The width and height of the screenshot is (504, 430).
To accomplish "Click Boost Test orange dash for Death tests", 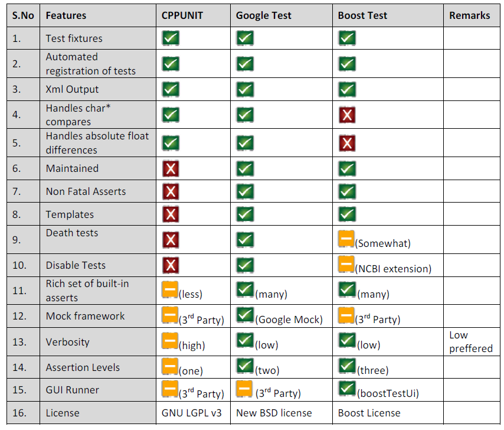I will 346,239.
